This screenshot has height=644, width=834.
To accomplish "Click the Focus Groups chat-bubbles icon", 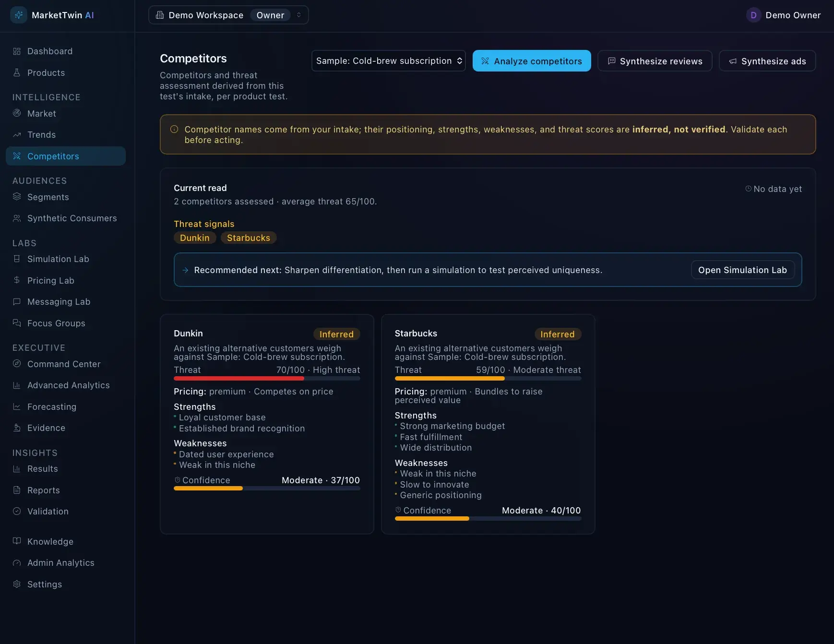I will [x=17, y=323].
